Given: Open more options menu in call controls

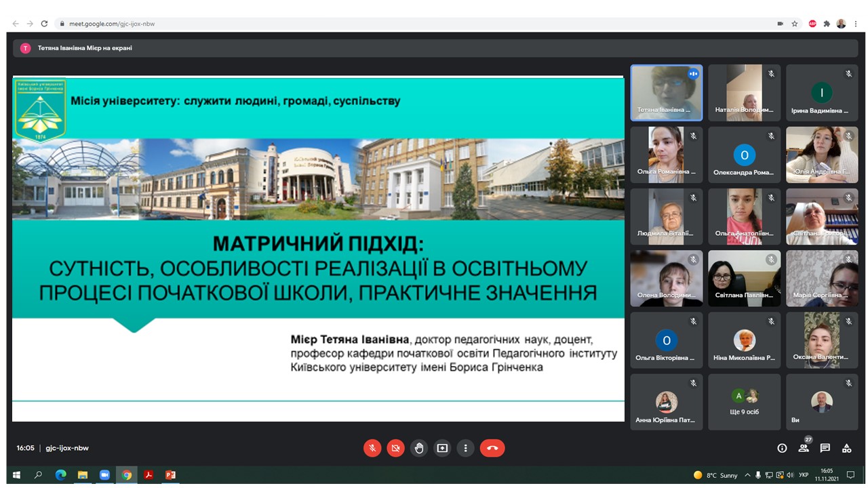Looking at the screenshot, I should coord(466,448).
